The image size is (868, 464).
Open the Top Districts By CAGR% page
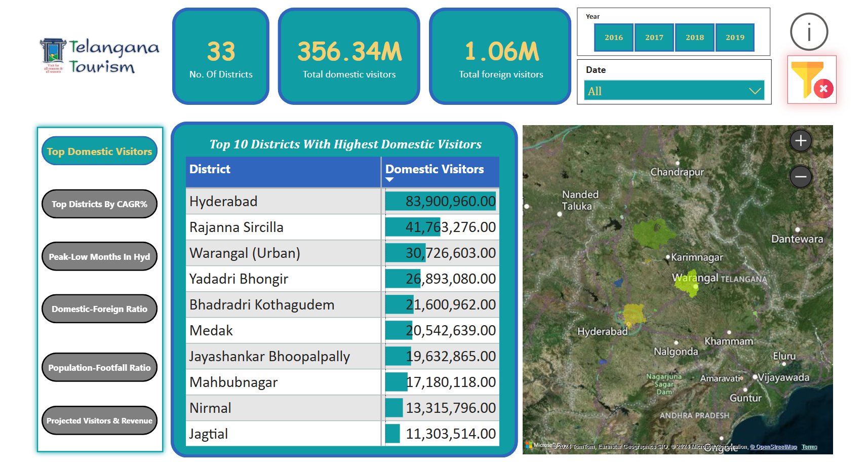coord(99,204)
